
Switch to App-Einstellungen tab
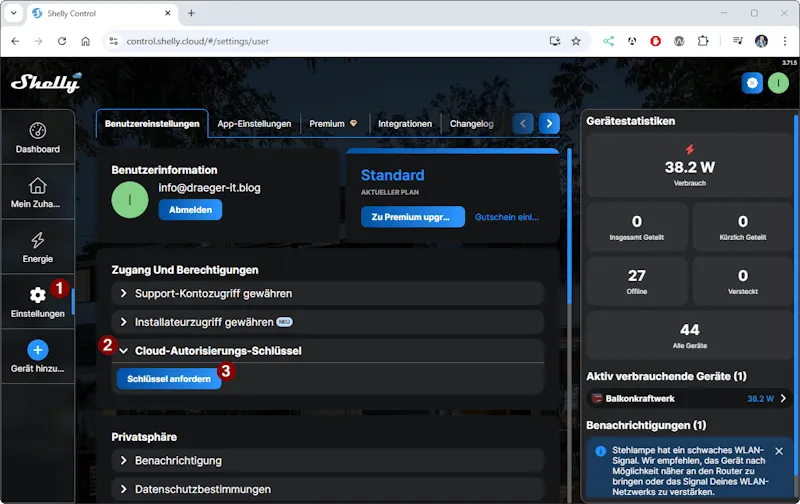point(254,124)
